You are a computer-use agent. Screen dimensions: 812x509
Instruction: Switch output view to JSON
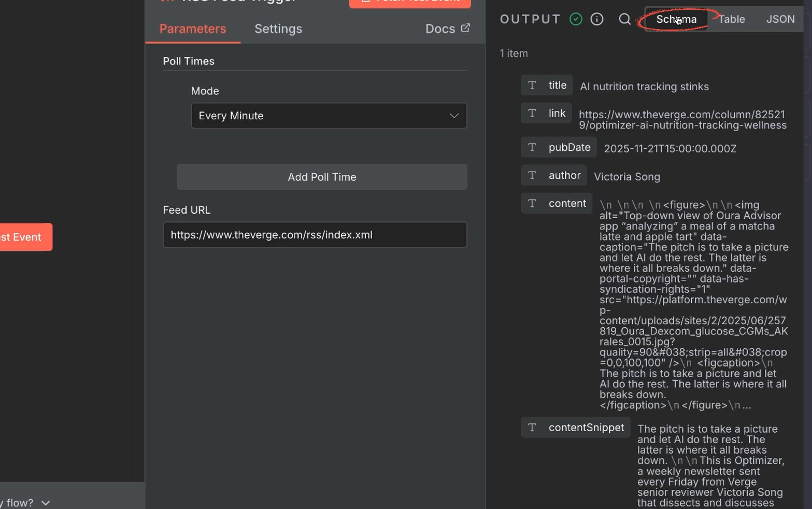click(780, 19)
